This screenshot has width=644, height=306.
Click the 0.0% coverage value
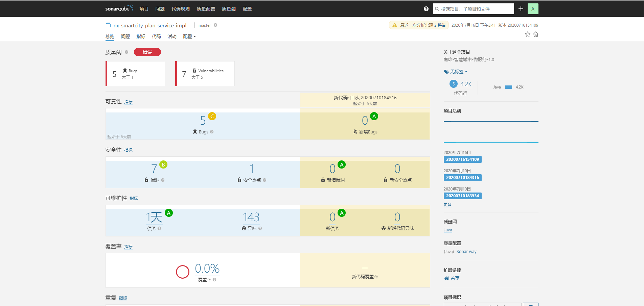click(207, 269)
